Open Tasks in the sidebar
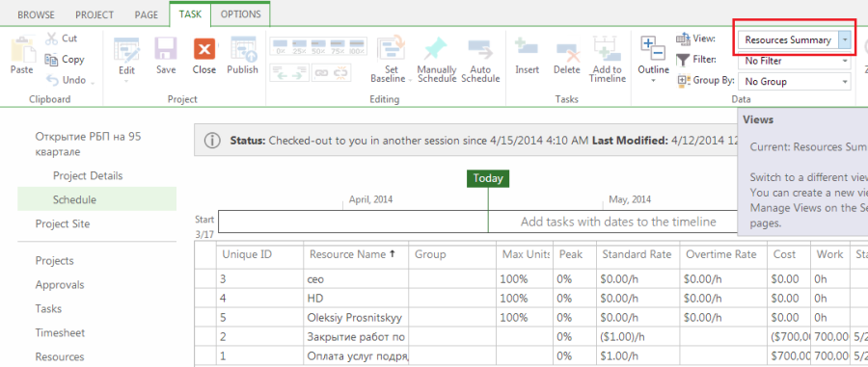The image size is (868, 367). pos(49,309)
